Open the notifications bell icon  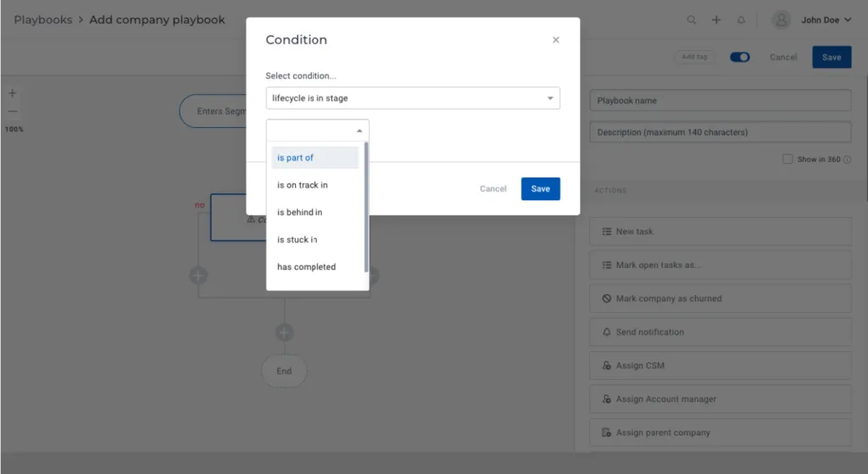click(x=741, y=20)
